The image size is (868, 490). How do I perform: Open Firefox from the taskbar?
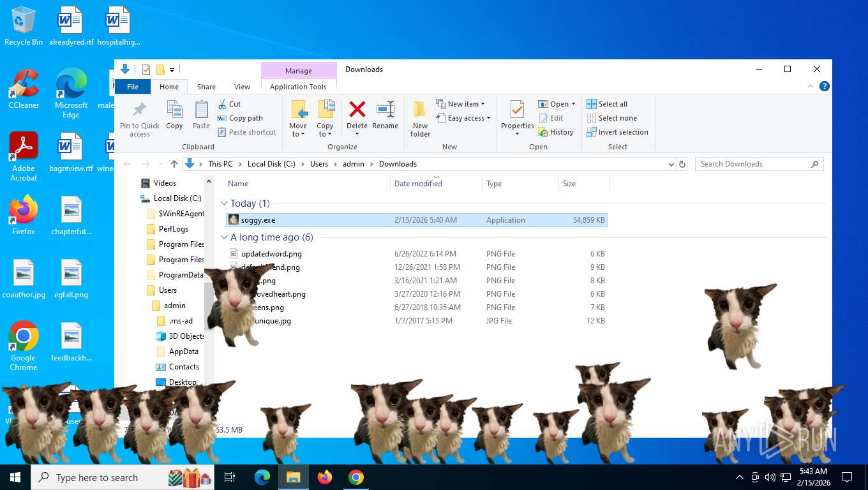point(325,477)
